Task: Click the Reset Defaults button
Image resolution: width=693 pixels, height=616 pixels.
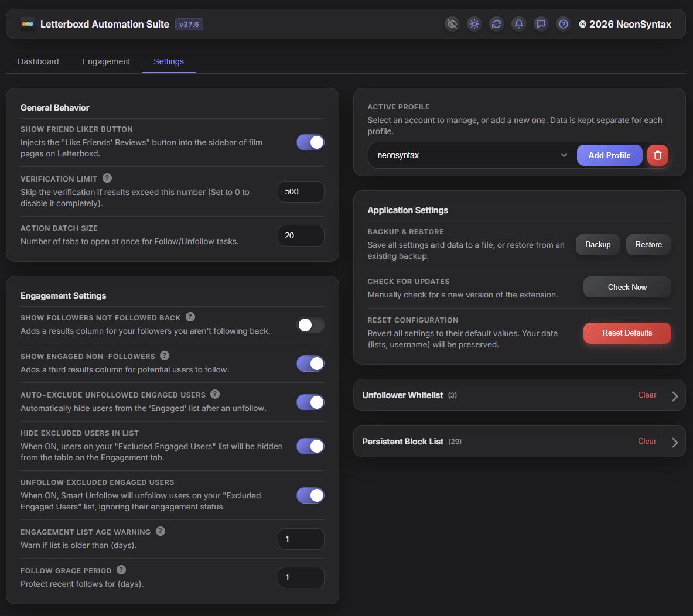Action: 627,333
